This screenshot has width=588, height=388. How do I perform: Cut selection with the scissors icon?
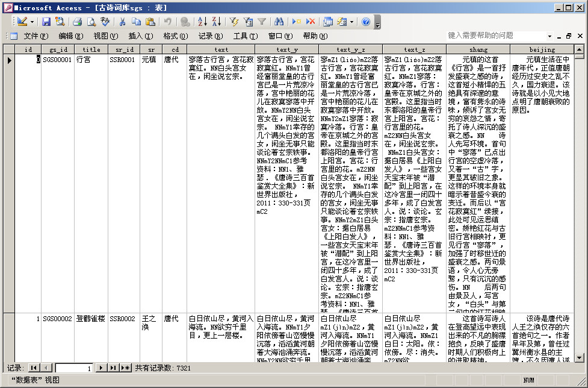pos(122,22)
